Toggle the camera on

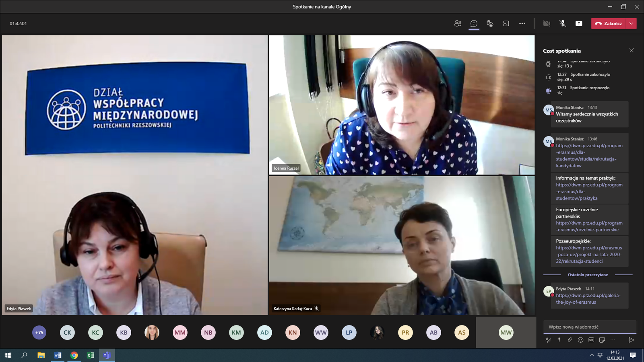point(547,23)
